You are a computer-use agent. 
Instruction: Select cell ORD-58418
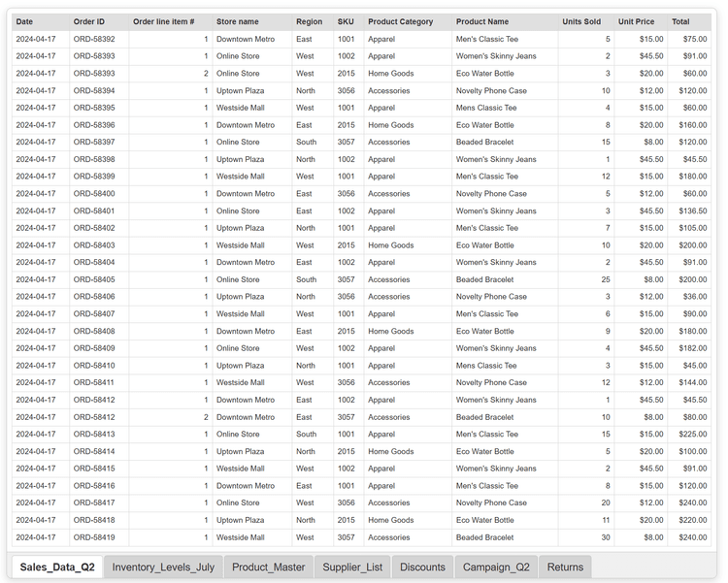click(x=99, y=520)
